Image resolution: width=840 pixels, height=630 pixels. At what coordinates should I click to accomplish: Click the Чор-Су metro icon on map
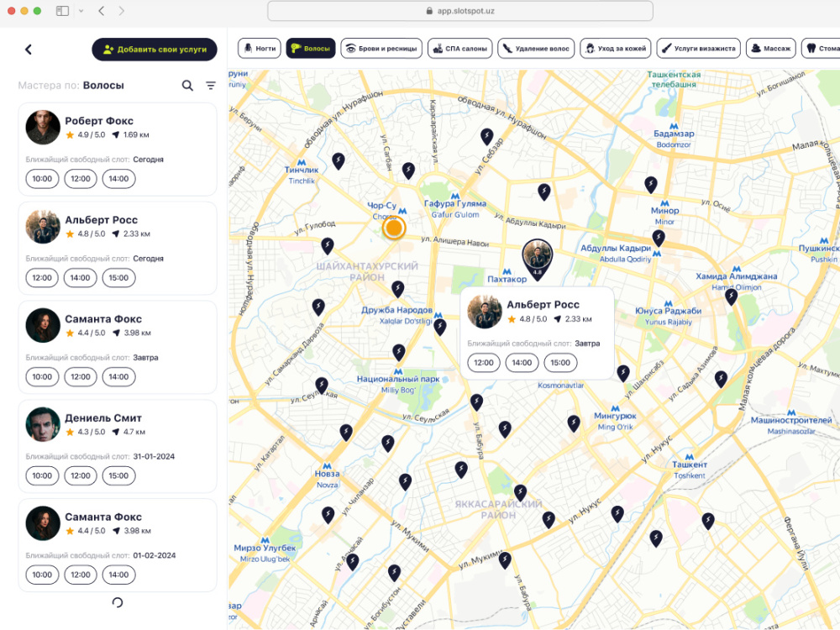point(402,211)
